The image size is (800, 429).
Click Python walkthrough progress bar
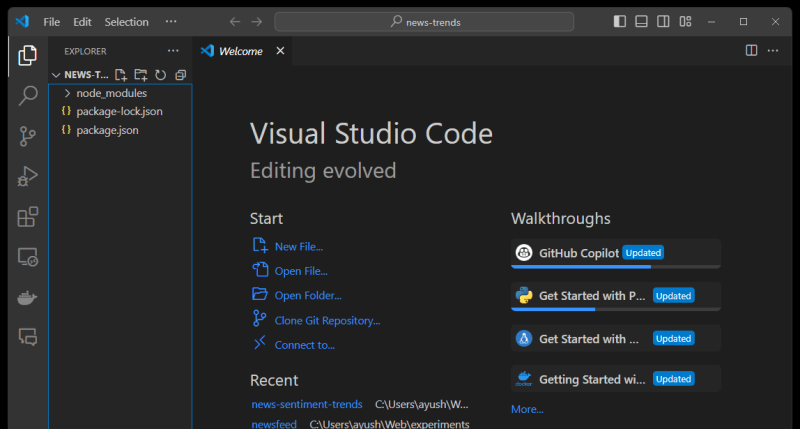point(615,309)
